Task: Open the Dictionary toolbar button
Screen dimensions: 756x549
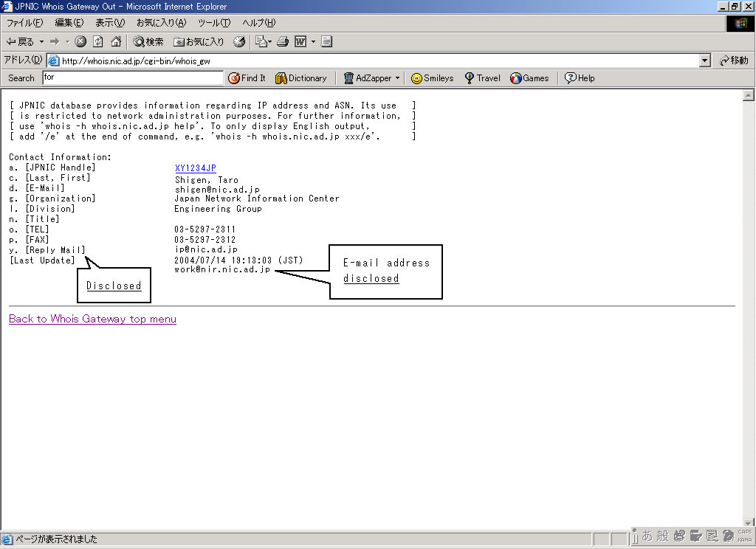Action: coord(301,78)
